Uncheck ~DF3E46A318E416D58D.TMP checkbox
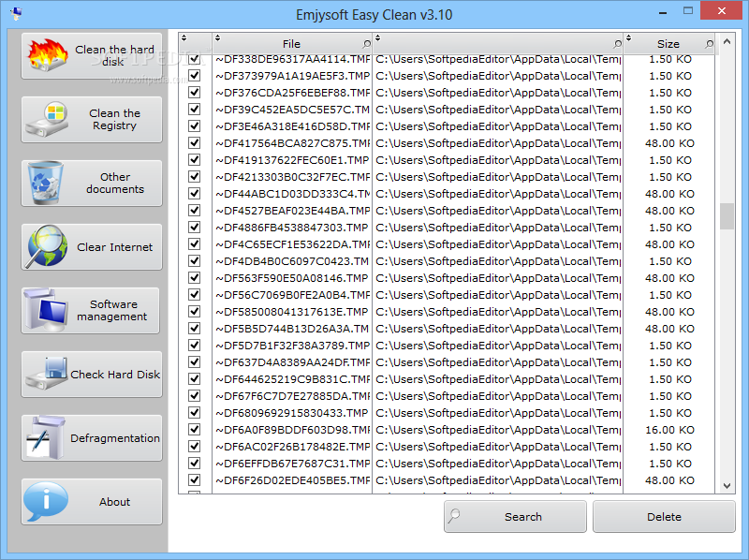This screenshot has width=749, height=560. tap(195, 126)
